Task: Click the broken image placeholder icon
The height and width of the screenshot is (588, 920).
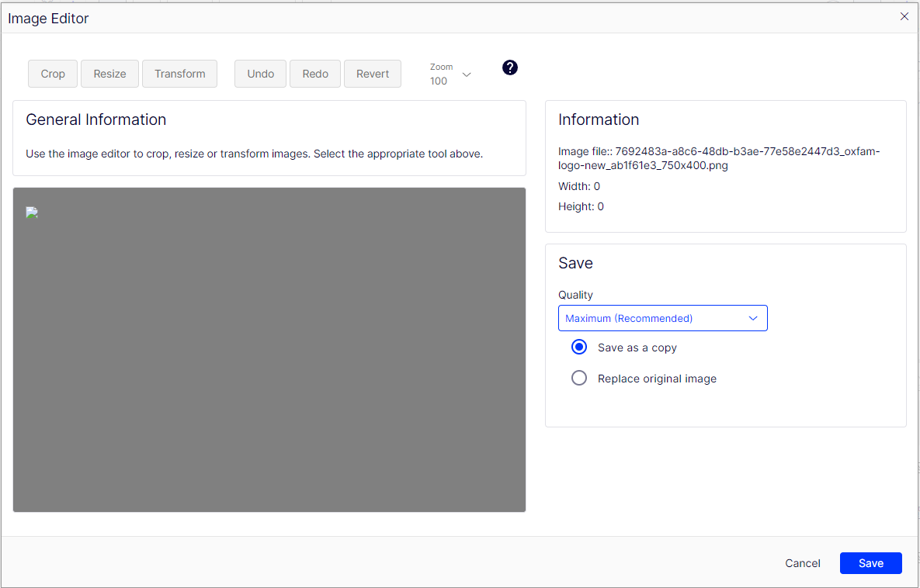Action: 32,213
